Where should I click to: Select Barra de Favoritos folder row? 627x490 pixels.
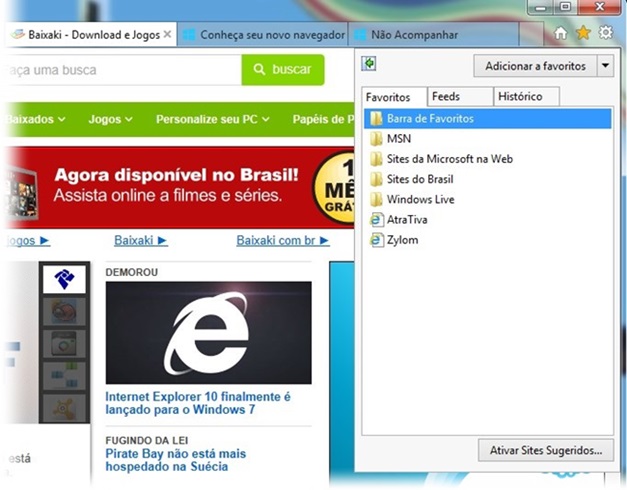coord(488,118)
